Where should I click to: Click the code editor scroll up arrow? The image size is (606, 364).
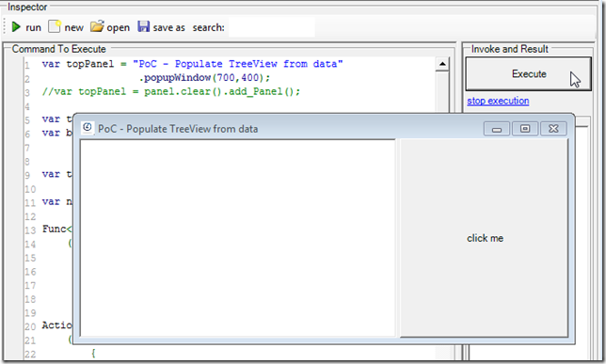pyautogui.click(x=442, y=64)
